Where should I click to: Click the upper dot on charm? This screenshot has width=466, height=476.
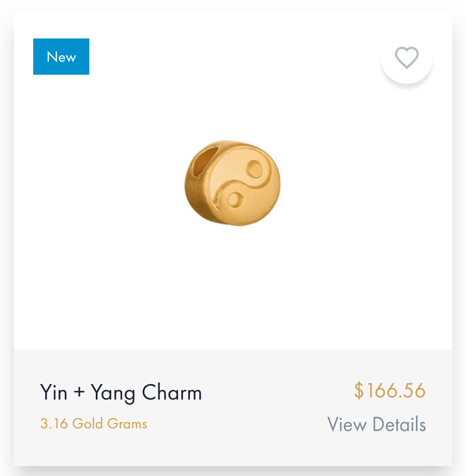click(255, 169)
